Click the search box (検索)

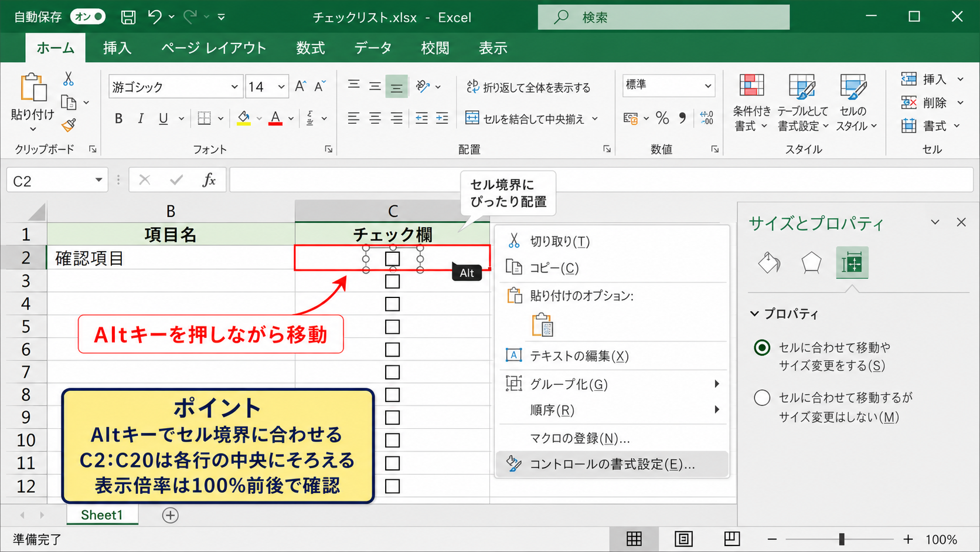(663, 17)
